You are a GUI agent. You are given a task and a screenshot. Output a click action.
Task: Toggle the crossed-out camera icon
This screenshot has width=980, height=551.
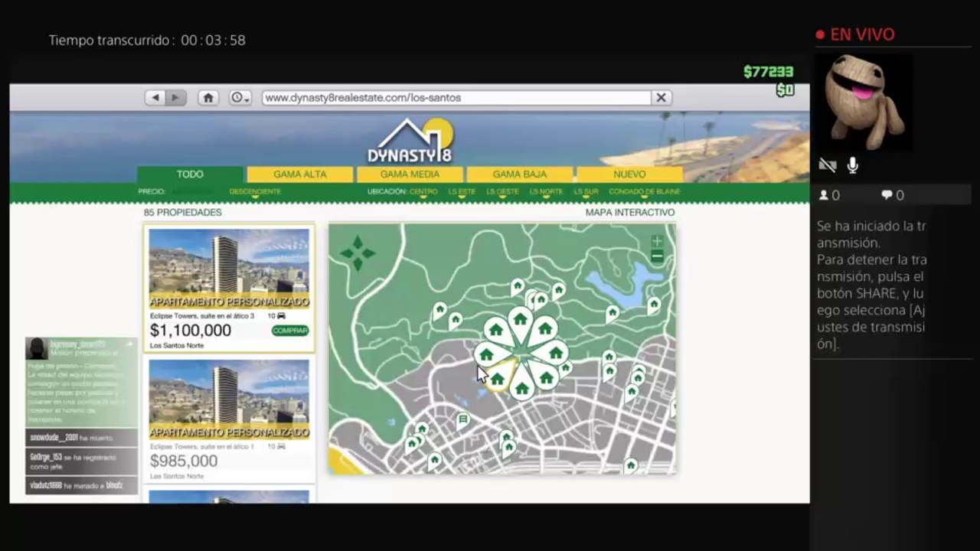pos(827,165)
